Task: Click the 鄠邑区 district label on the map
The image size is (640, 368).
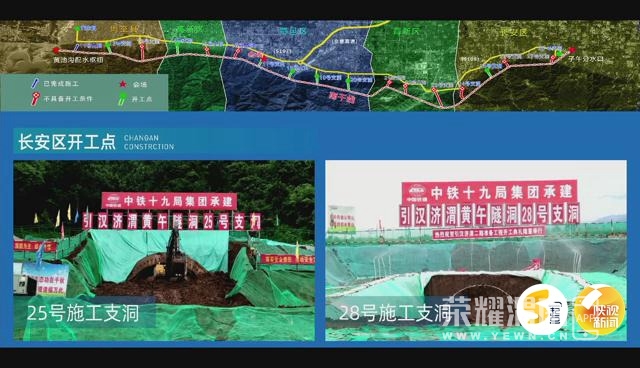Action: coord(292,31)
